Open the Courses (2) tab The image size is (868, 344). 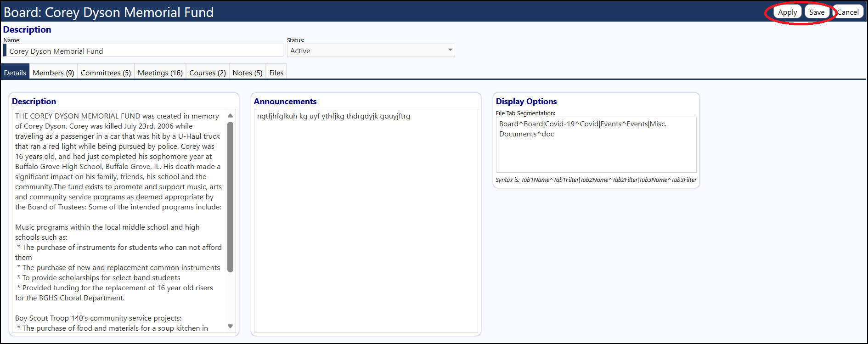point(208,73)
